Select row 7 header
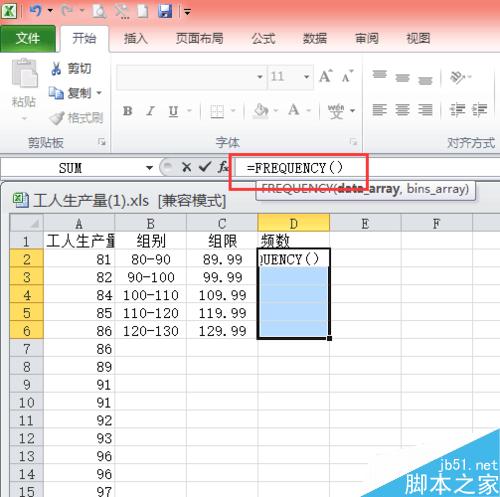 tap(27, 349)
